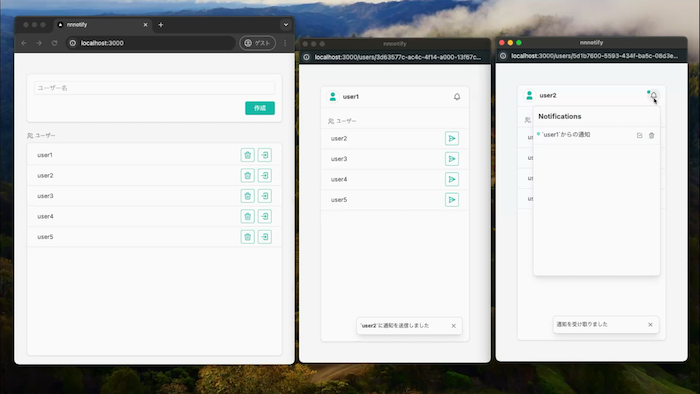
Task: Select user3 row text in main list
Action: click(45, 196)
